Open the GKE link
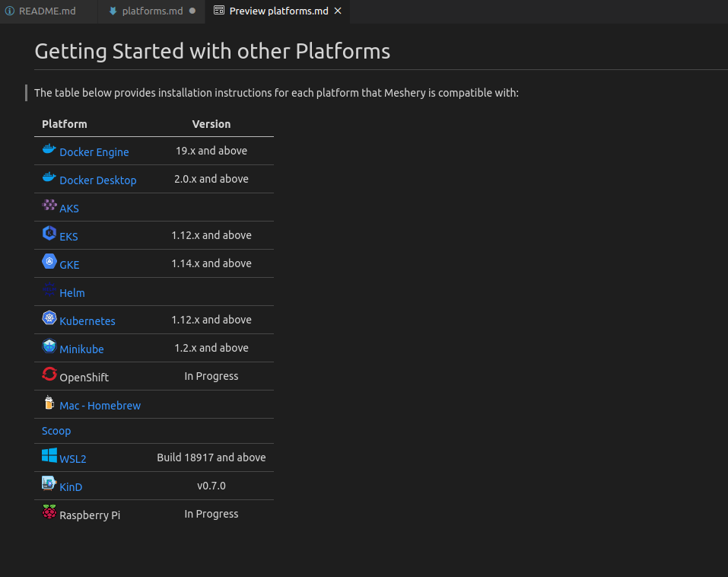The image size is (728, 577). 69,265
